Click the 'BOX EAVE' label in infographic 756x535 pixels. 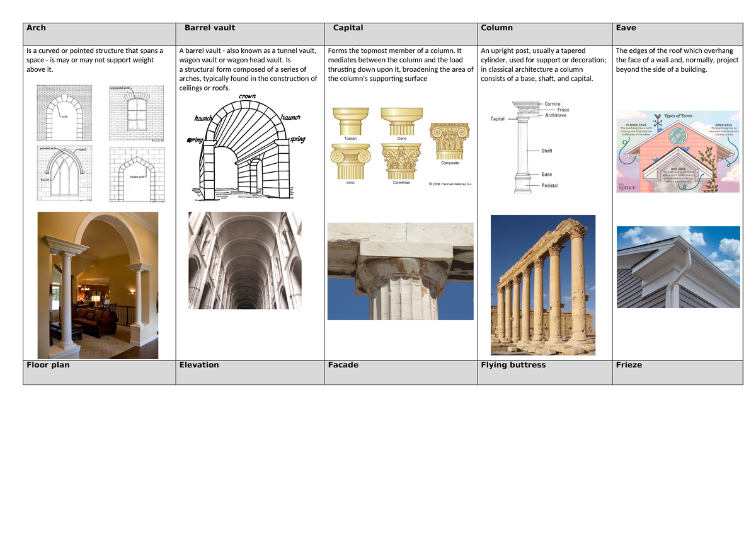[678, 170]
